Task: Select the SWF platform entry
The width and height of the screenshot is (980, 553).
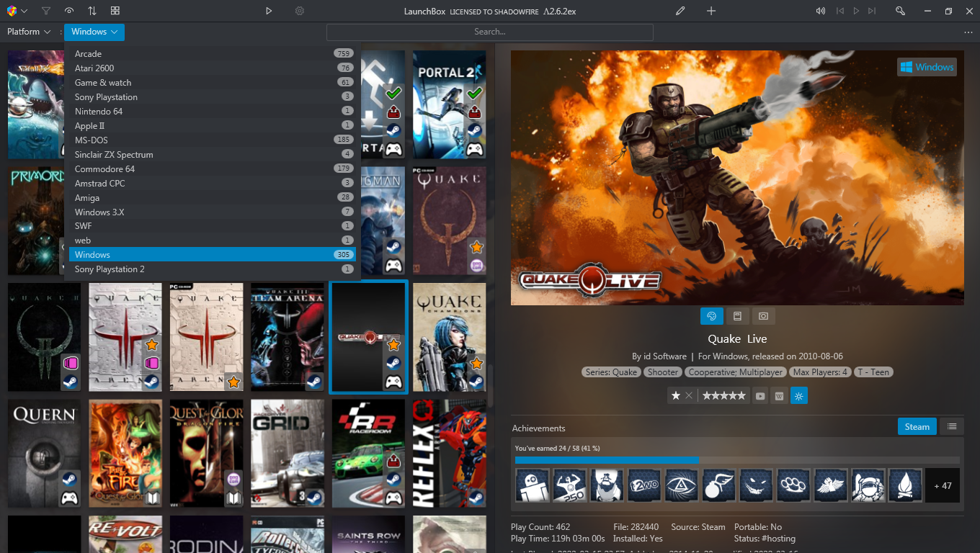Action: (213, 226)
